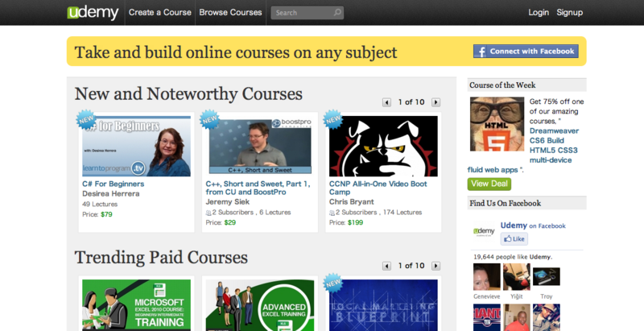The image size is (644, 331).
Task: Open Create a Course in the top navigation
Action: [x=159, y=12]
